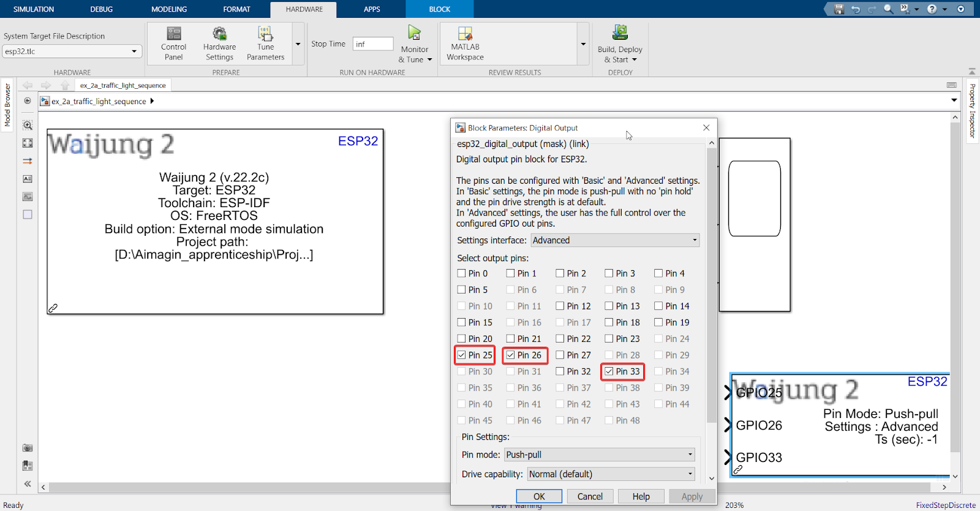
Task: Open MATLAB Workspace results
Action: (465, 43)
